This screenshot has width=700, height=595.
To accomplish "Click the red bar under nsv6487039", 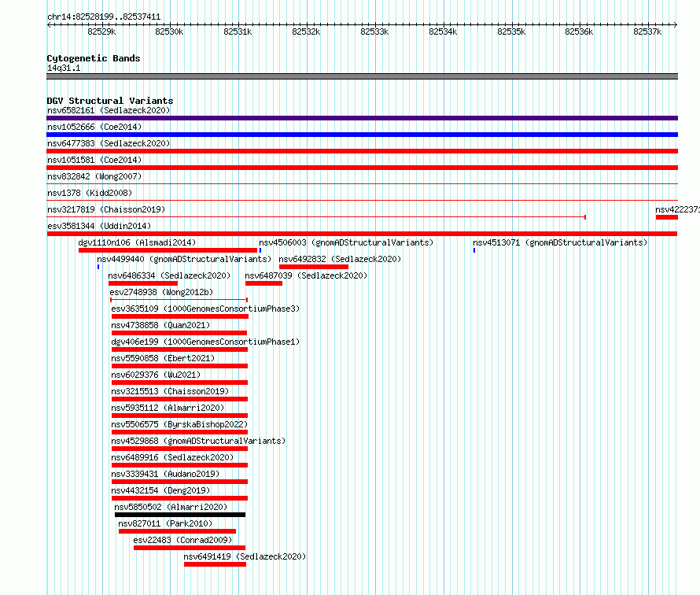I will (x=263, y=283).
